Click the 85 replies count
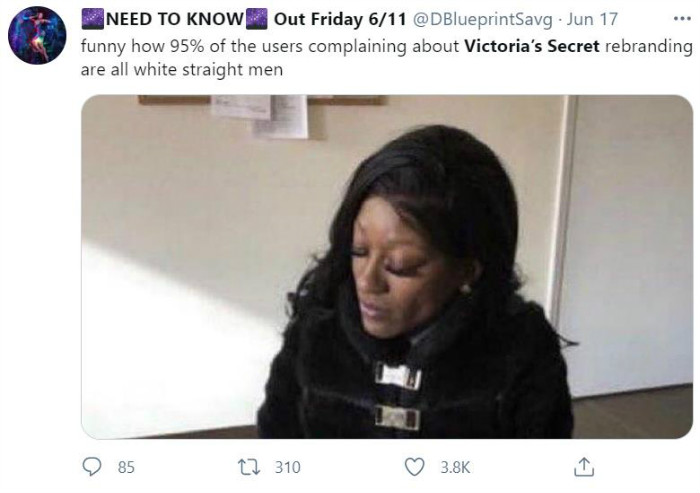This screenshot has width=700, height=493. (x=126, y=467)
